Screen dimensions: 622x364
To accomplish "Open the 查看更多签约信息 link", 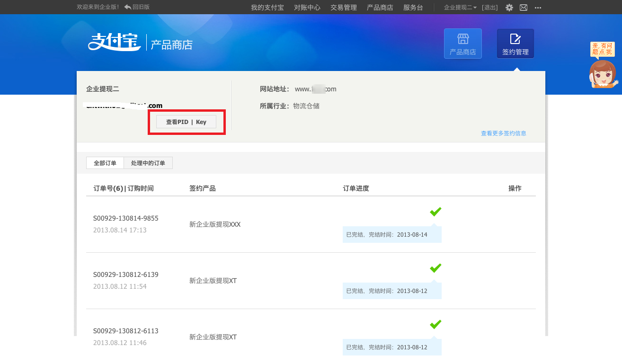I will pos(503,133).
